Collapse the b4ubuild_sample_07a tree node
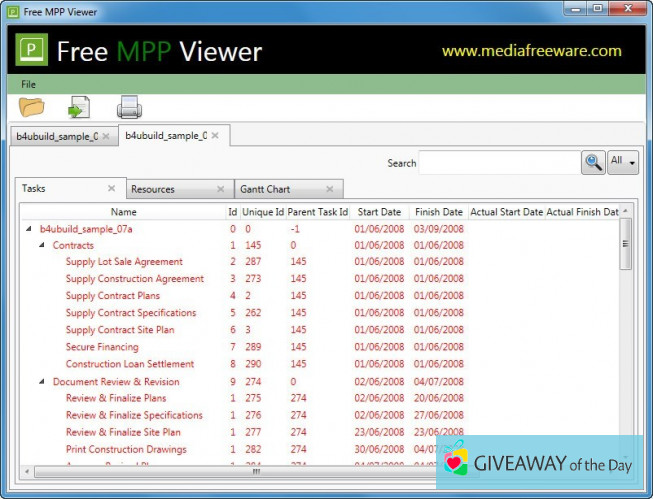 pos(29,229)
